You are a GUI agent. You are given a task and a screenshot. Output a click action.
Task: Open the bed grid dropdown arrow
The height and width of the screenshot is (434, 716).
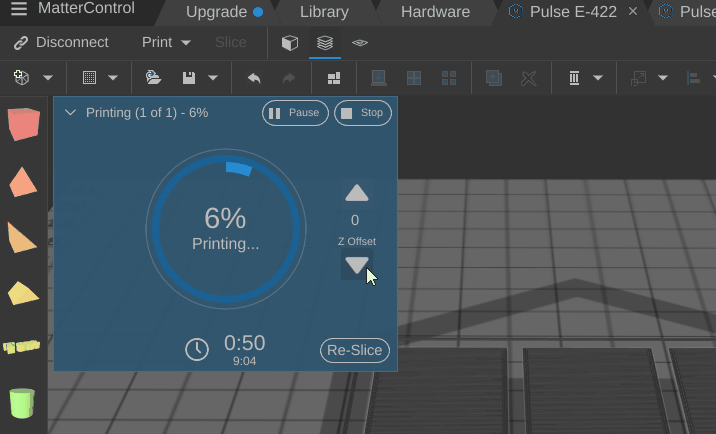click(x=113, y=78)
